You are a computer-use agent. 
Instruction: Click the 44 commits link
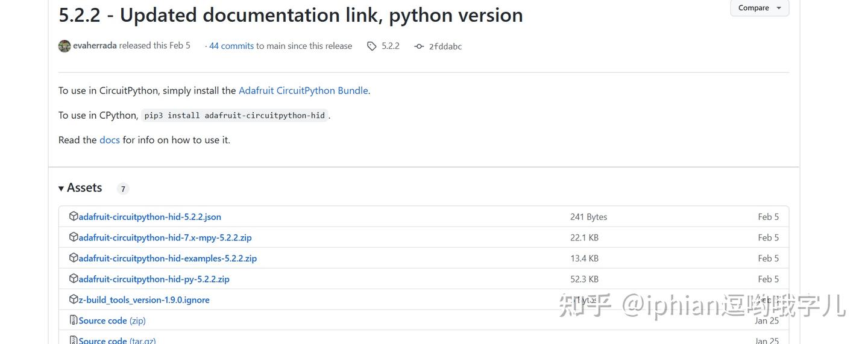point(231,46)
